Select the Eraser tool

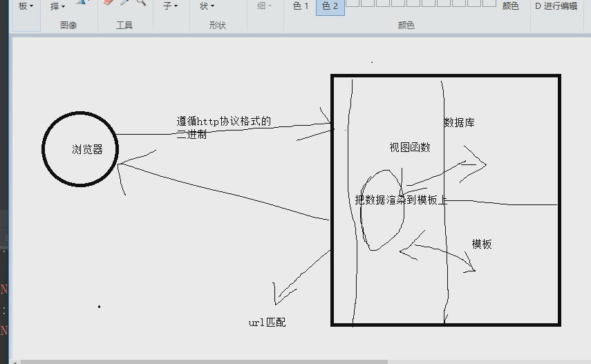click(x=109, y=2)
